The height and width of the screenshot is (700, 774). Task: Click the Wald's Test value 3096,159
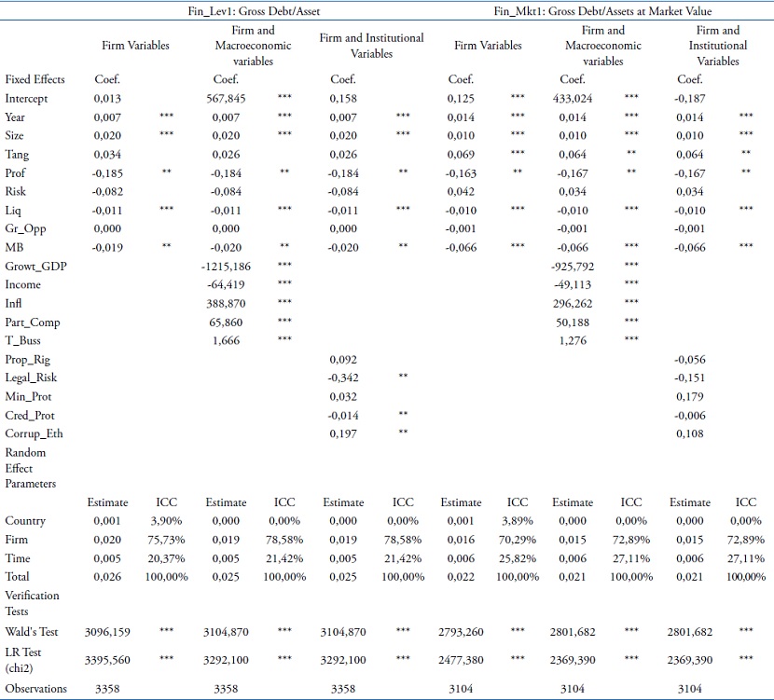(107, 631)
